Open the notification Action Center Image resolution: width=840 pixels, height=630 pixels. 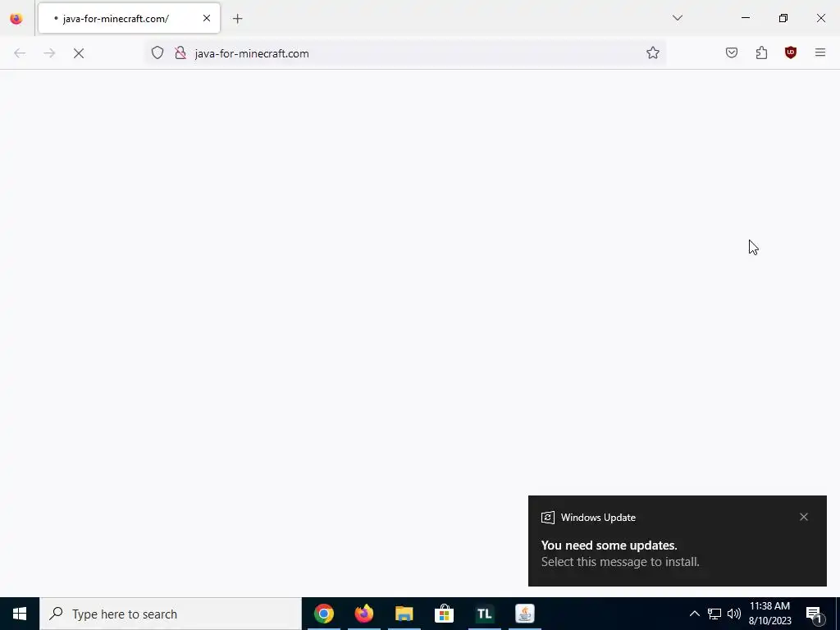click(815, 614)
